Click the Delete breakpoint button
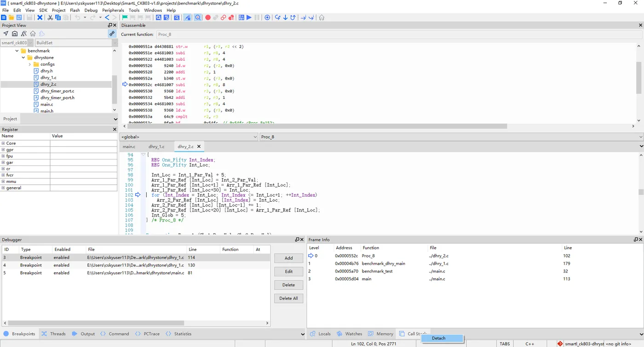Screen dimensions: 644x347 coord(288,284)
